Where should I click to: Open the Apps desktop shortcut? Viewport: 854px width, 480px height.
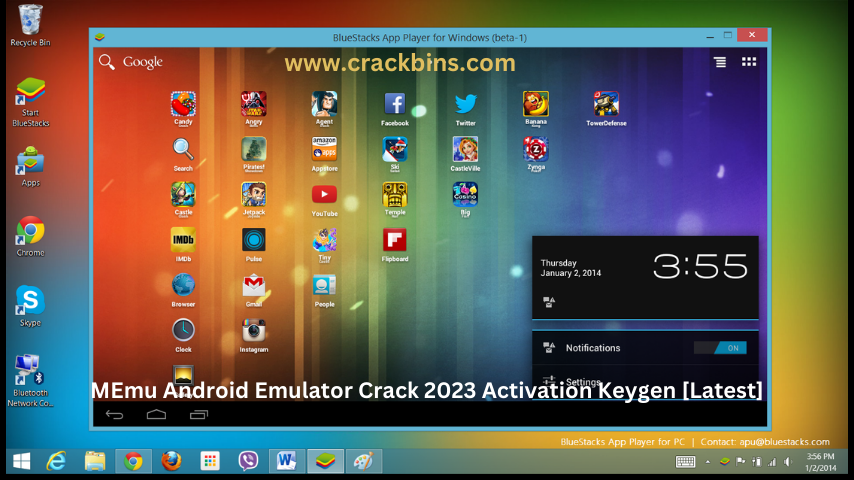pyautogui.click(x=30, y=167)
